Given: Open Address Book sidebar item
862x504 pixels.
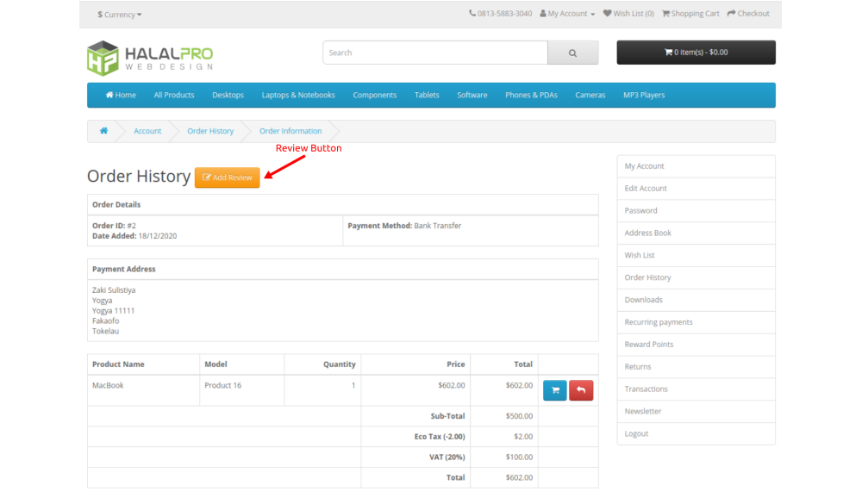Looking at the screenshot, I should click(x=647, y=233).
